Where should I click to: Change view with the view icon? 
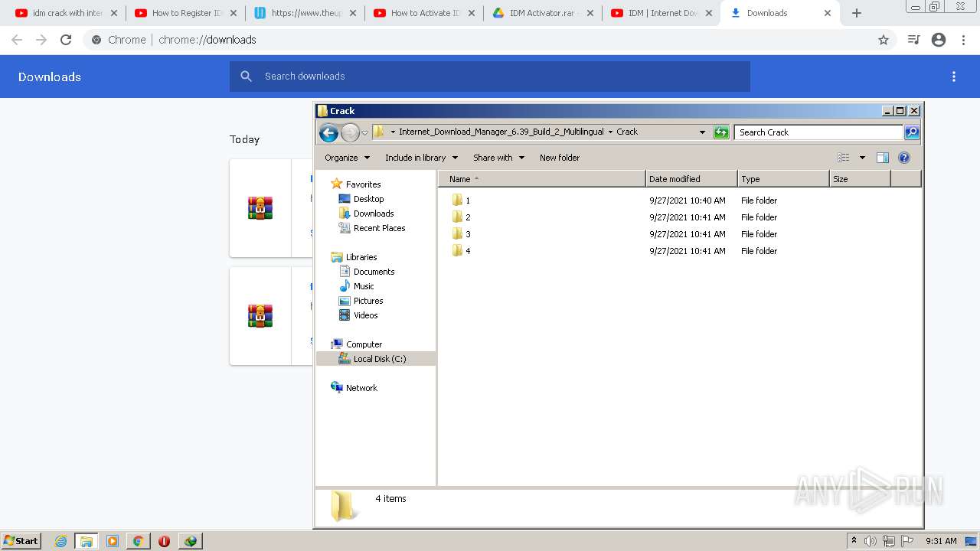click(x=844, y=158)
